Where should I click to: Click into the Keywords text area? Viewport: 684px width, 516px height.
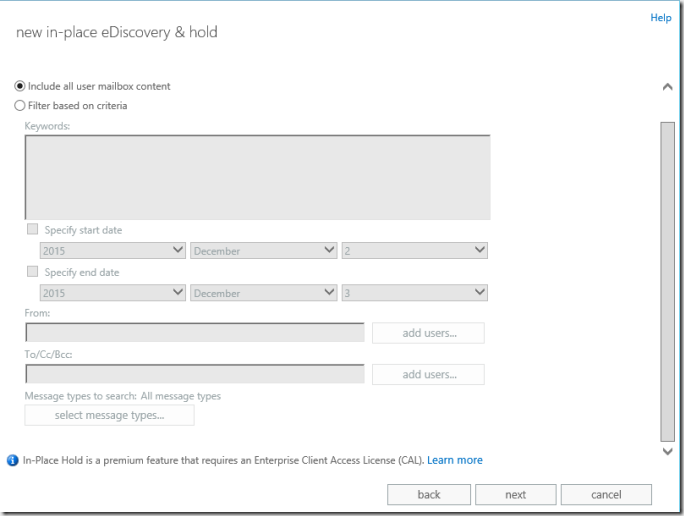coord(257,177)
